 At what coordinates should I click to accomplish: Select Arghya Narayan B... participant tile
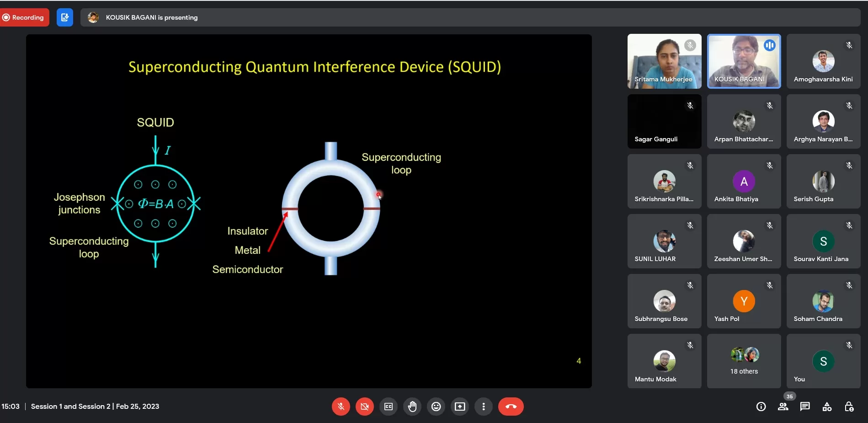tap(824, 121)
